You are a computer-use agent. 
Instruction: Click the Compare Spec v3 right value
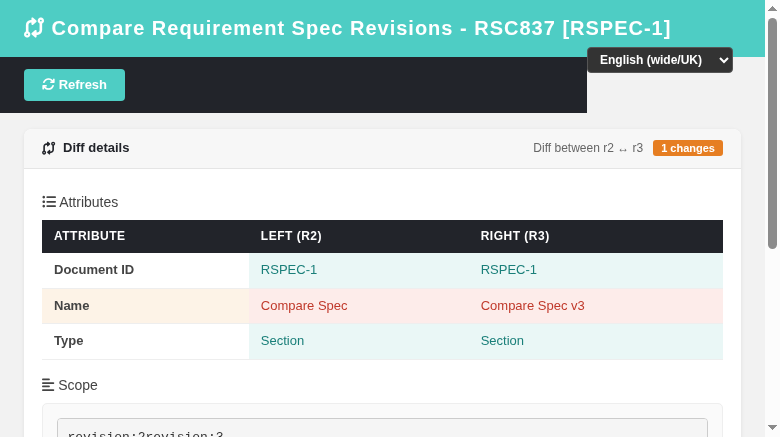pyautogui.click(x=532, y=306)
